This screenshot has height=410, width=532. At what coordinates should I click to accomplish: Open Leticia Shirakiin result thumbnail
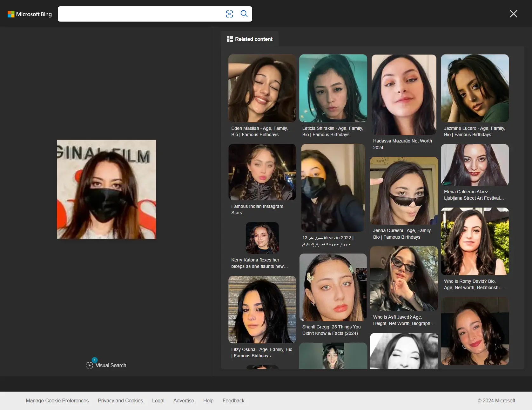pos(333,88)
